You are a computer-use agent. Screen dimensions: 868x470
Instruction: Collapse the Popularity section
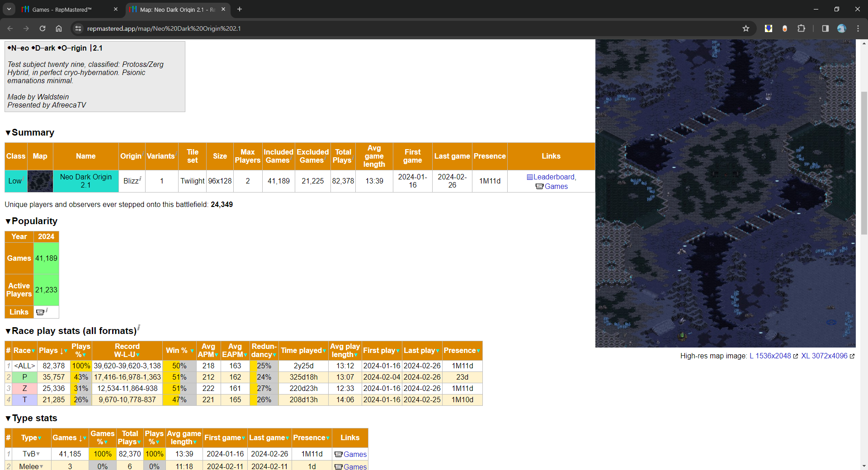coord(8,221)
